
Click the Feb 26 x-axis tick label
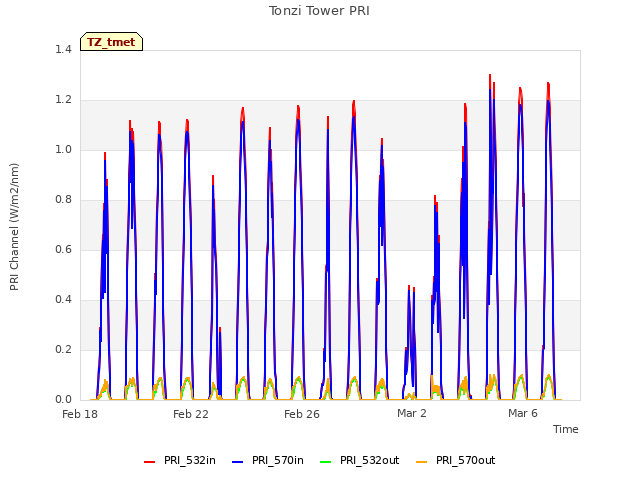point(302,414)
